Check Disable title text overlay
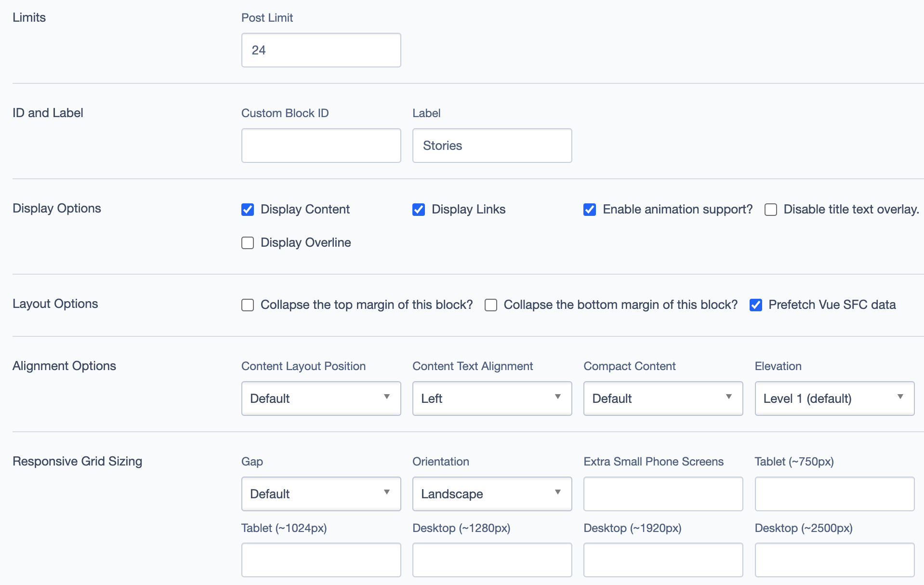This screenshot has width=924, height=585. [771, 210]
